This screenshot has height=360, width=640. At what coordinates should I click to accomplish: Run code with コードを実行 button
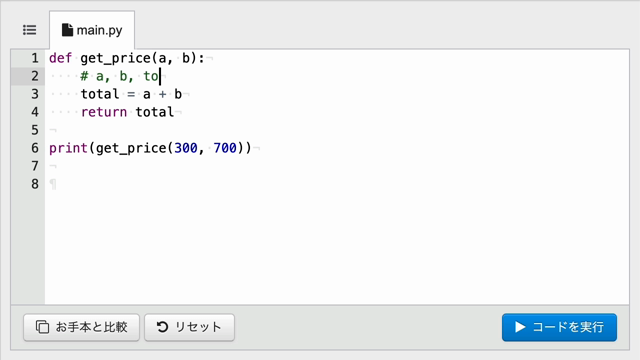(x=559, y=327)
